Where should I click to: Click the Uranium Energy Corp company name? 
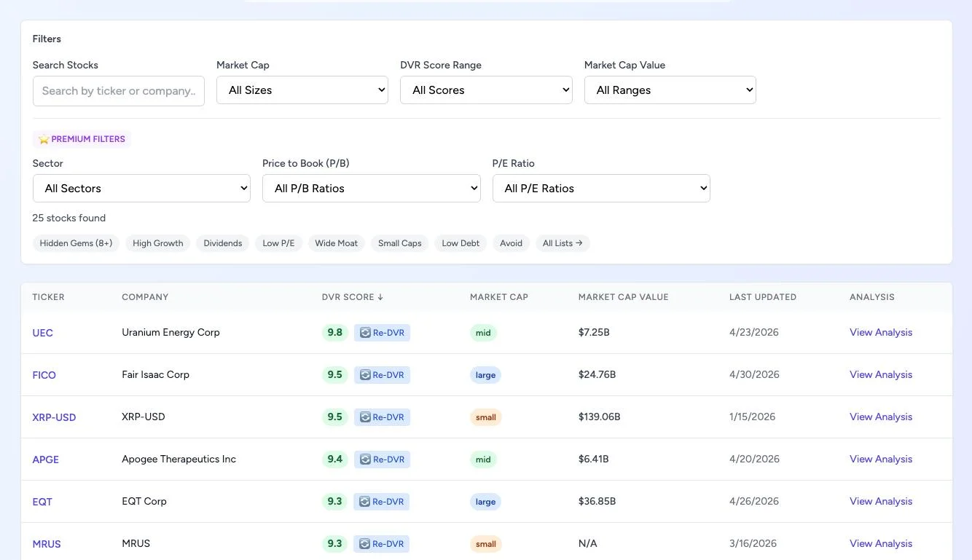pyautogui.click(x=171, y=332)
